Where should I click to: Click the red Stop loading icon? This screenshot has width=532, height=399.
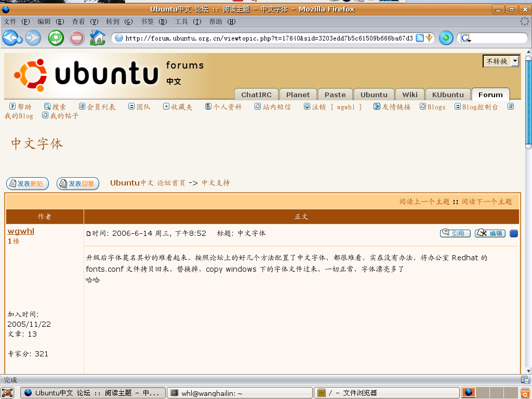click(x=77, y=37)
